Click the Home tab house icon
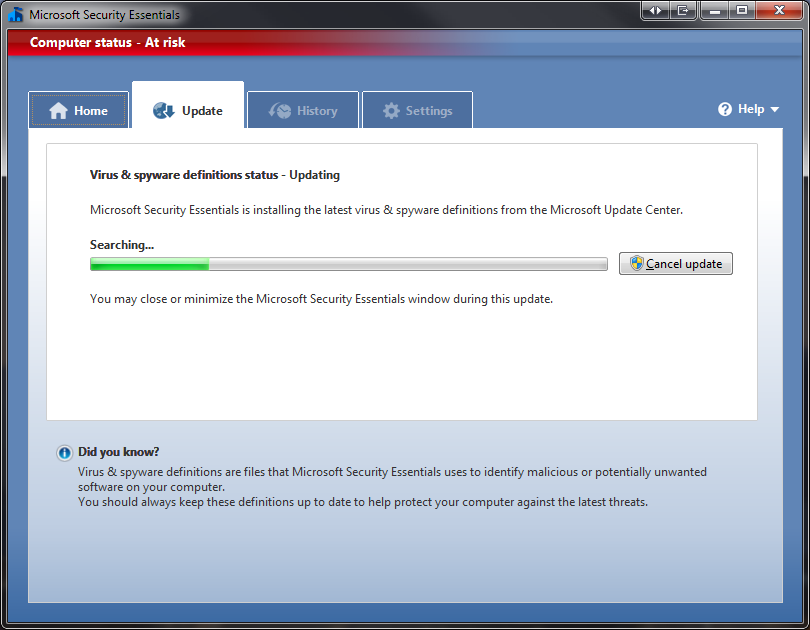Image resolution: width=810 pixels, height=630 pixels. 58,111
